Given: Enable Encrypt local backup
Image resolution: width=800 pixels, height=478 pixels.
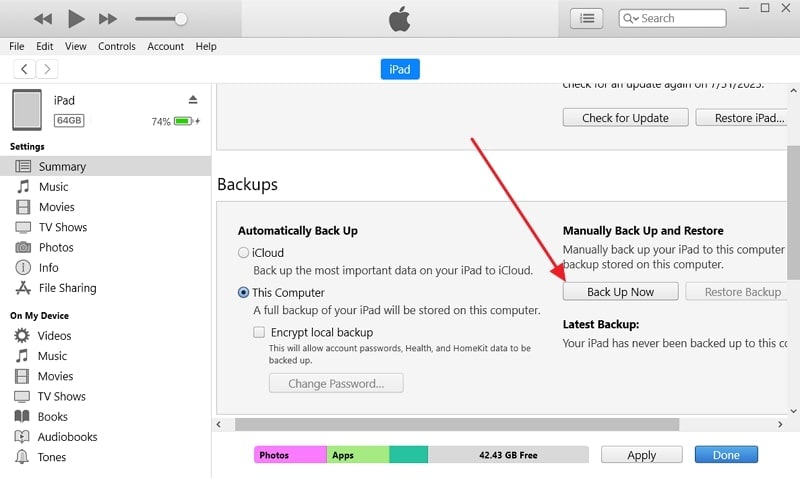Looking at the screenshot, I should click(x=260, y=332).
